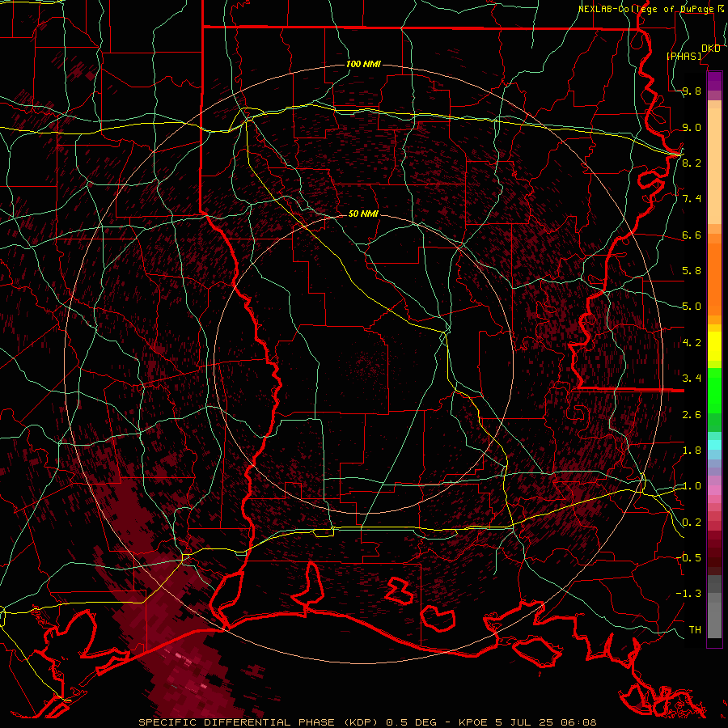Viewport: 728px width, 728px height.
Task: Pick the orange segment of the color bar
Action: (714, 278)
